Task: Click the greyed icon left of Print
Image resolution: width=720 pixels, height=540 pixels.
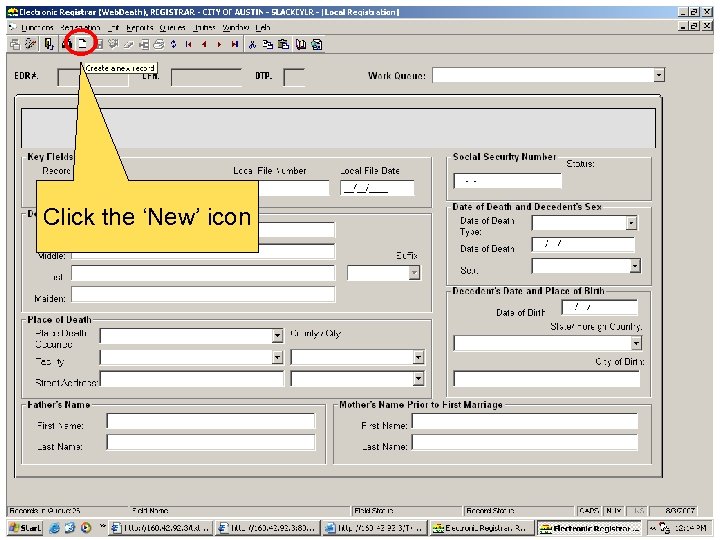Action: point(144,44)
